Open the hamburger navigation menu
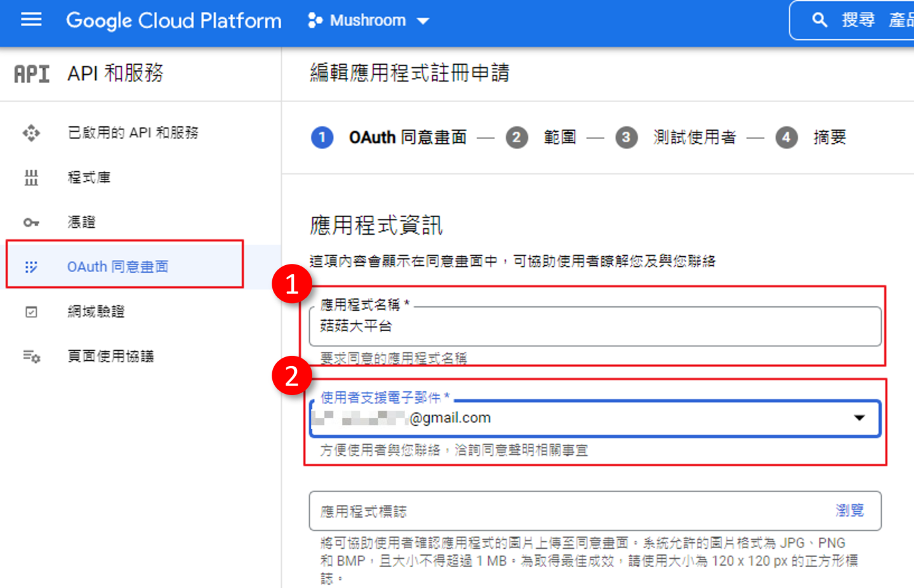Viewport: 914px width, 588px height. pyautogui.click(x=31, y=20)
